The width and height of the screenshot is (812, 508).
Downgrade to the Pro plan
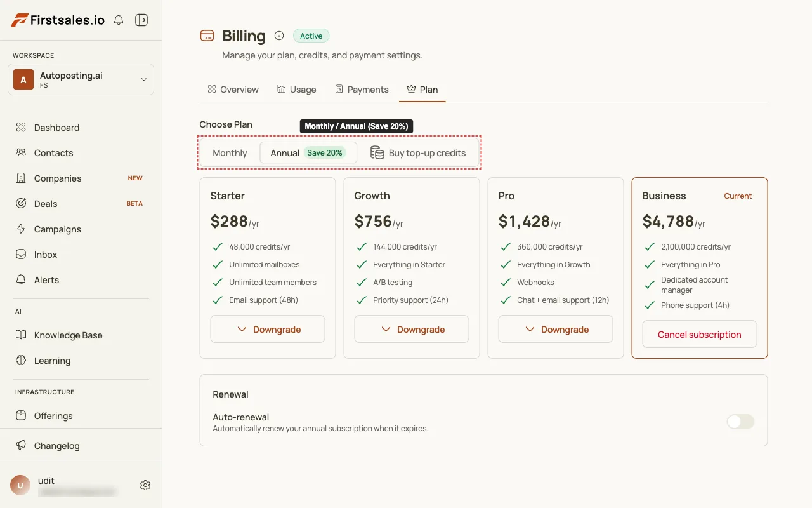pos(556,330)
